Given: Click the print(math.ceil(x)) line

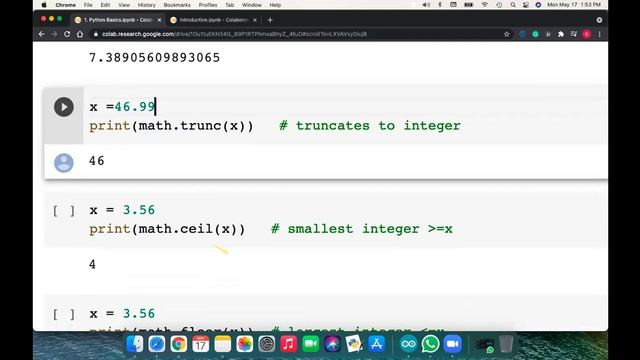Looking at the screenshot, I should click(167, 229).
